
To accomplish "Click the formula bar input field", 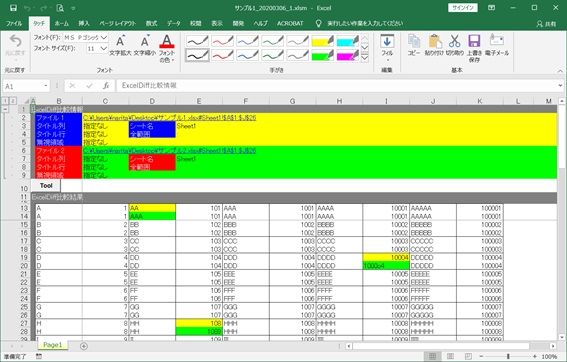I will [x=336, y=86].
